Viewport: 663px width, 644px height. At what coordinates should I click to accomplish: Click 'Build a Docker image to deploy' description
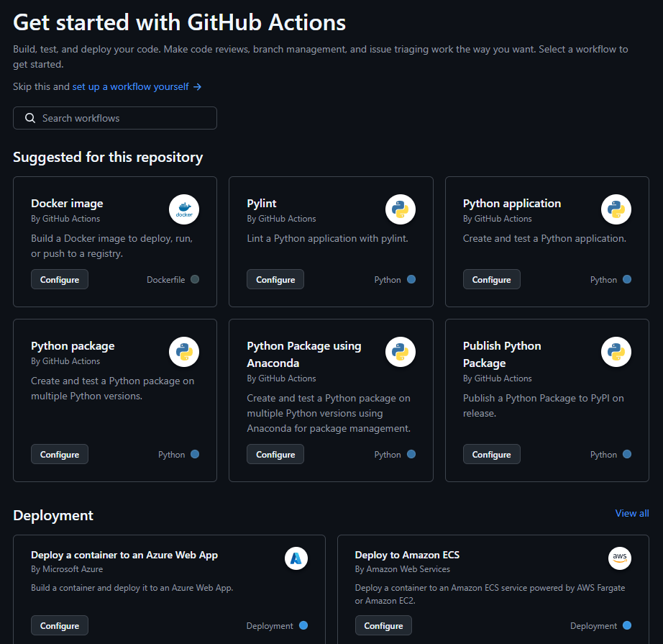pos(111,246)
